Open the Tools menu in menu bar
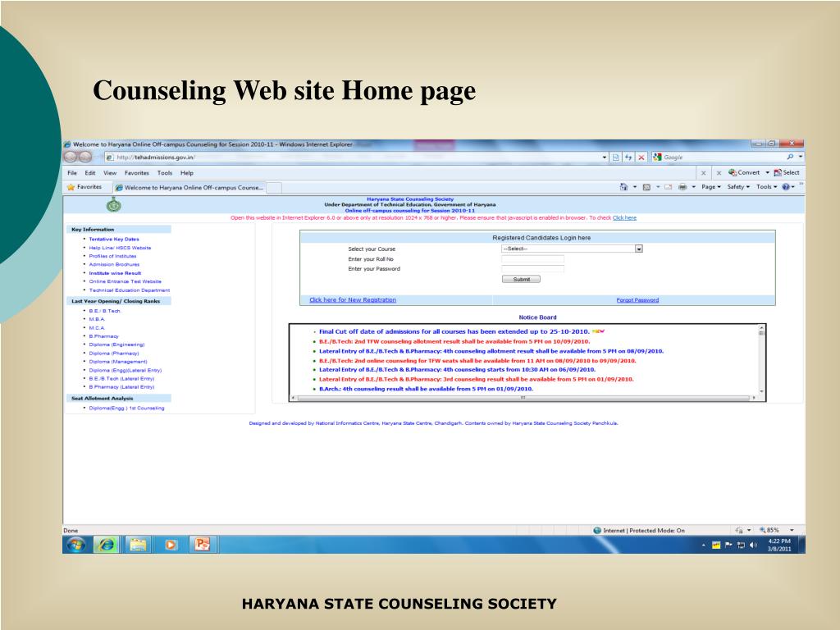 [x=164, y=173]
